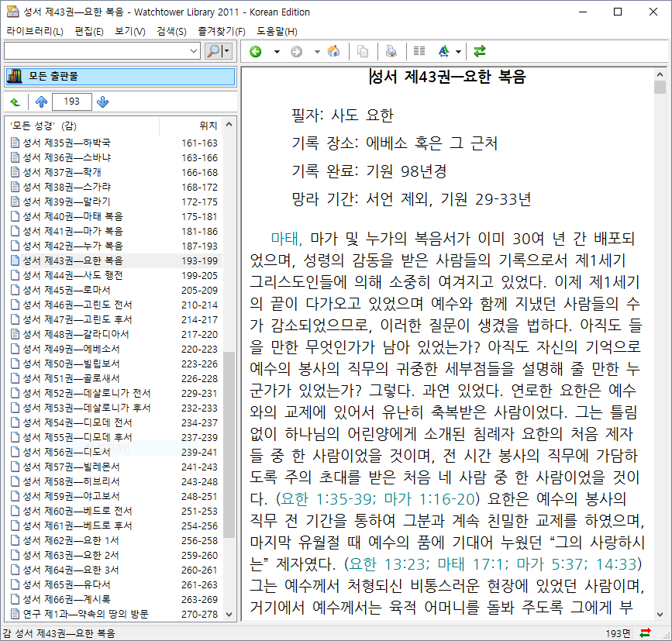
Task: Click the publication list scroll-down arrow
Action: pyautogui.click(x=229, y=615)
